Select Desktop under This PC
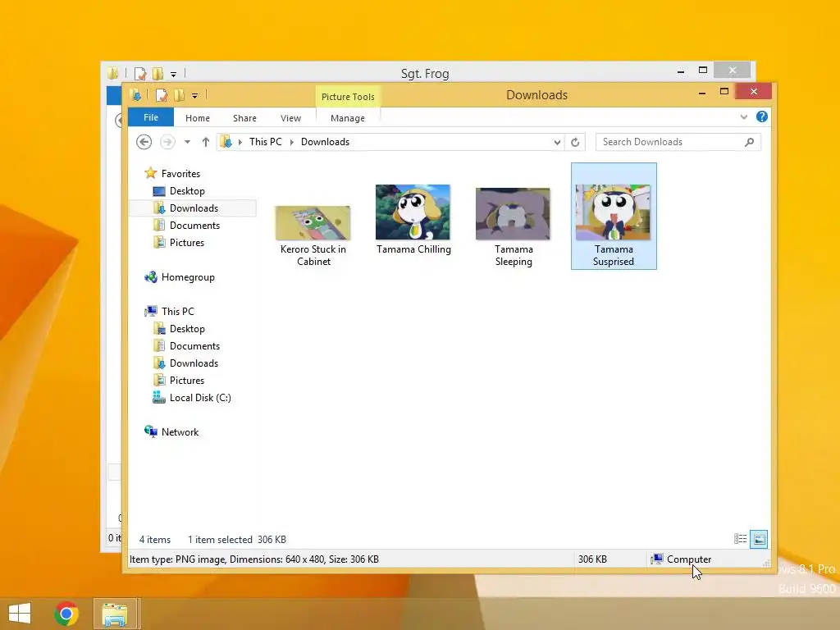Viewport: 840px width, 630px height. [x=187, y=328]
